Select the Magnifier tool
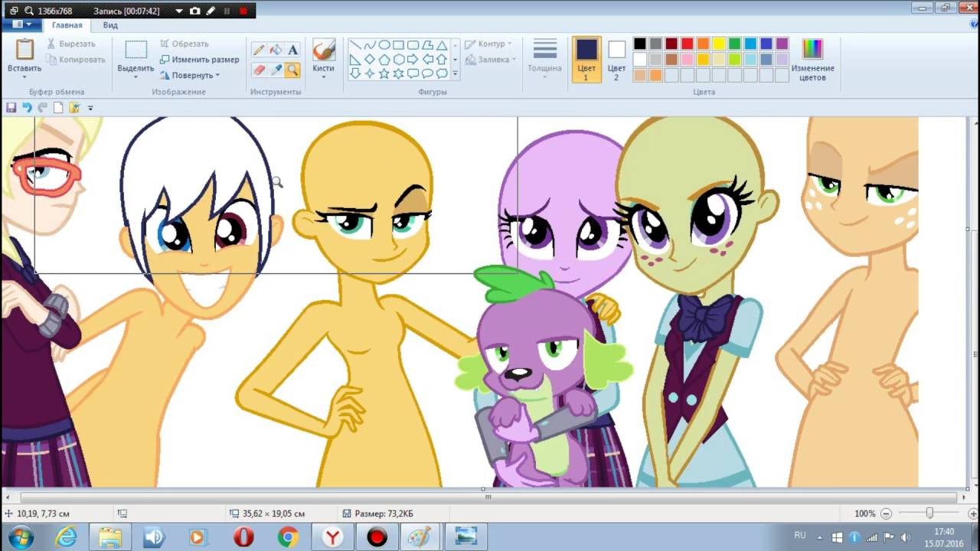The width and height of the screenshot is (980, 551). pos(292,70)
